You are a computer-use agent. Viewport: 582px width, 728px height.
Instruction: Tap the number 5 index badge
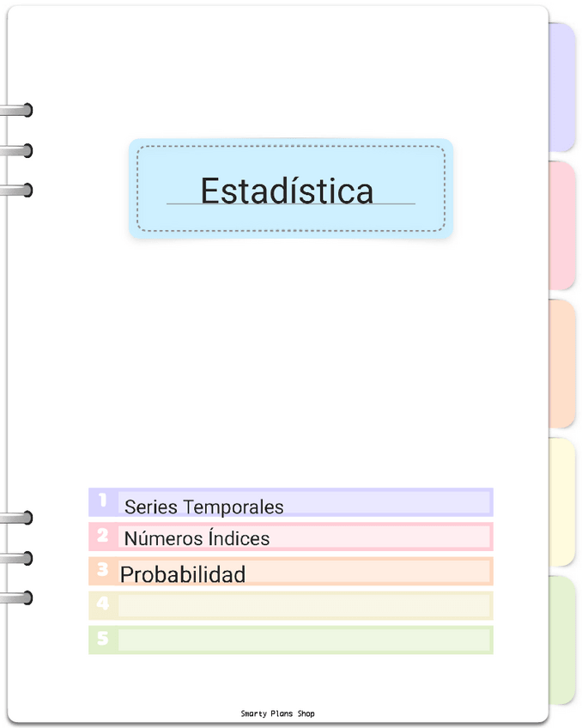[x=103, y=640]
